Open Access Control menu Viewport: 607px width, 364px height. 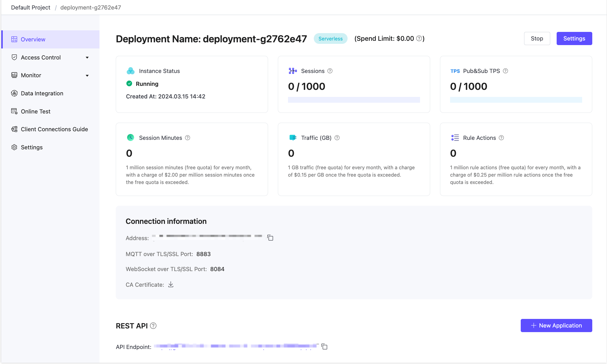[50, 57]
